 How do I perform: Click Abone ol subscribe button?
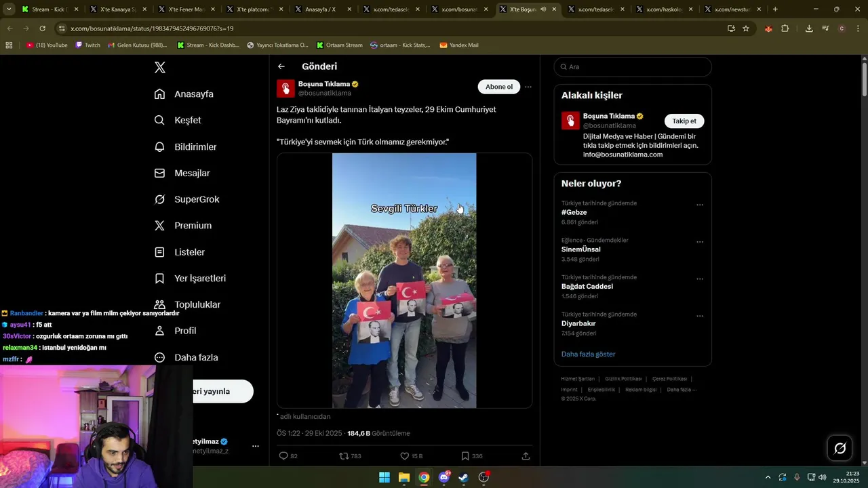coord(499,87)
